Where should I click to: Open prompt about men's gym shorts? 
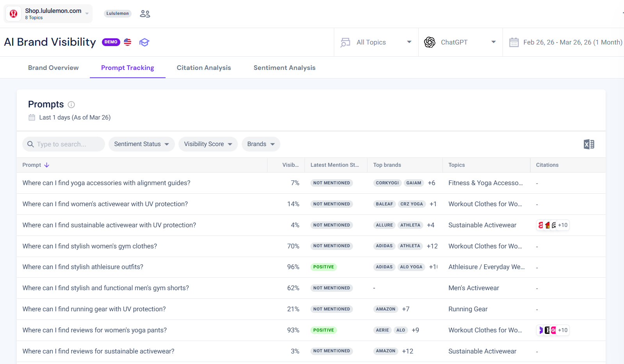click(106, 288)
